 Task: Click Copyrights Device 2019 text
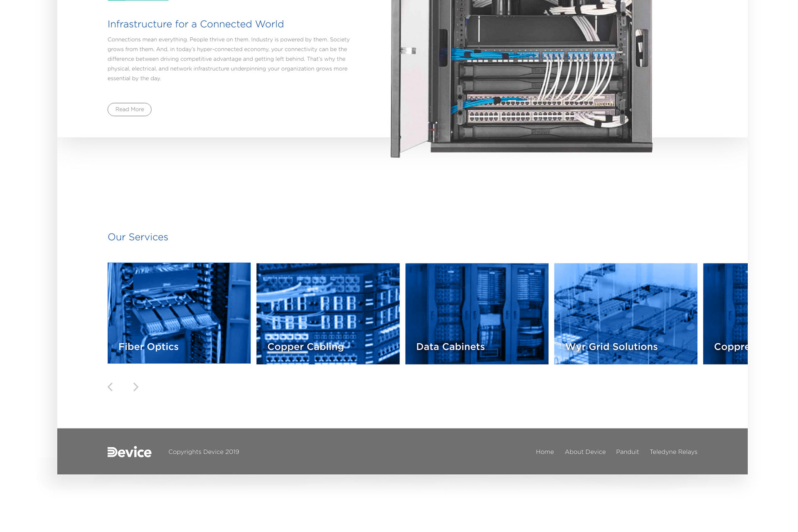coord(204,452)
